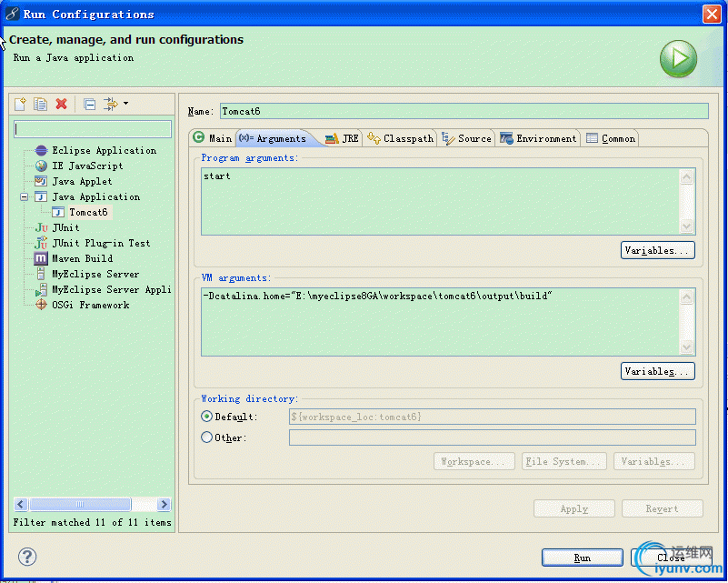Screen dimensions: 728x583
Task: Click the Collapse All toolbar icon
Action: [x=89, y=104]
